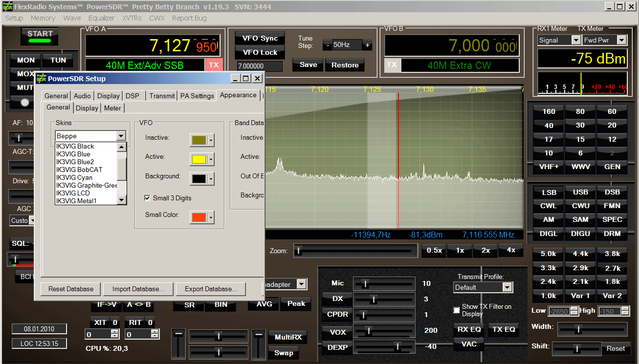Click the Export Database button
The width and height of the screenshot is (639, 364).
coord(211,289)
